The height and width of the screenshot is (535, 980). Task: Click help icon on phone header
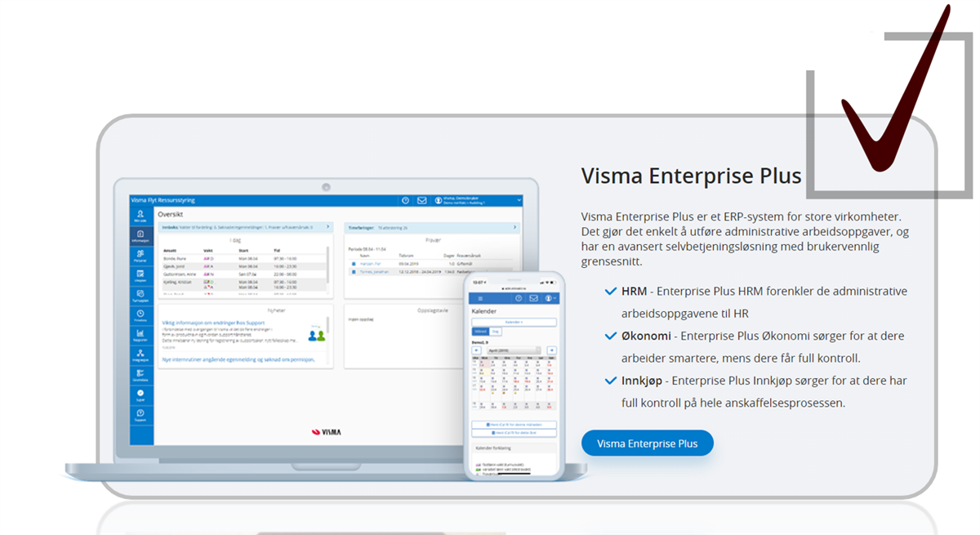coord(519,298)
